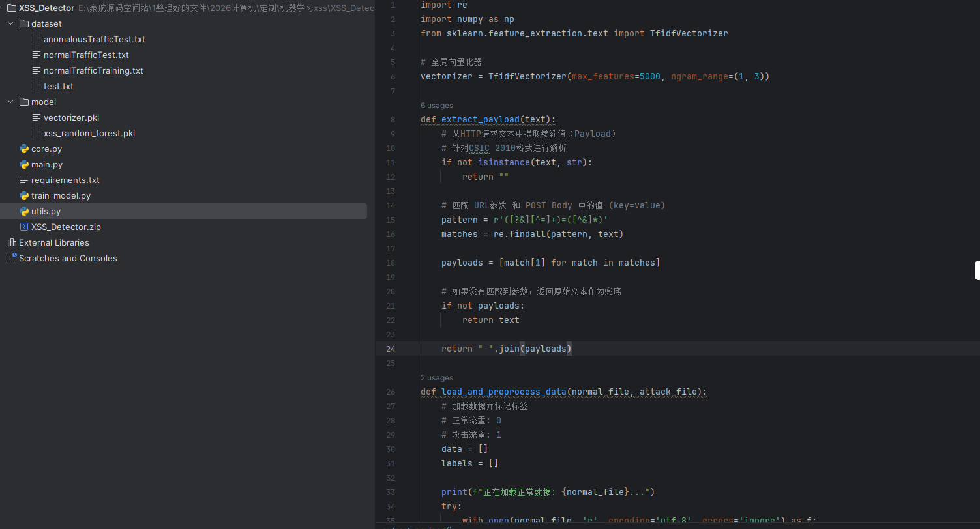Click the text-file icon of anomalousTrafficTest.txt
The width and height of the screenshot is (980, 529).
tap(37, 39)
